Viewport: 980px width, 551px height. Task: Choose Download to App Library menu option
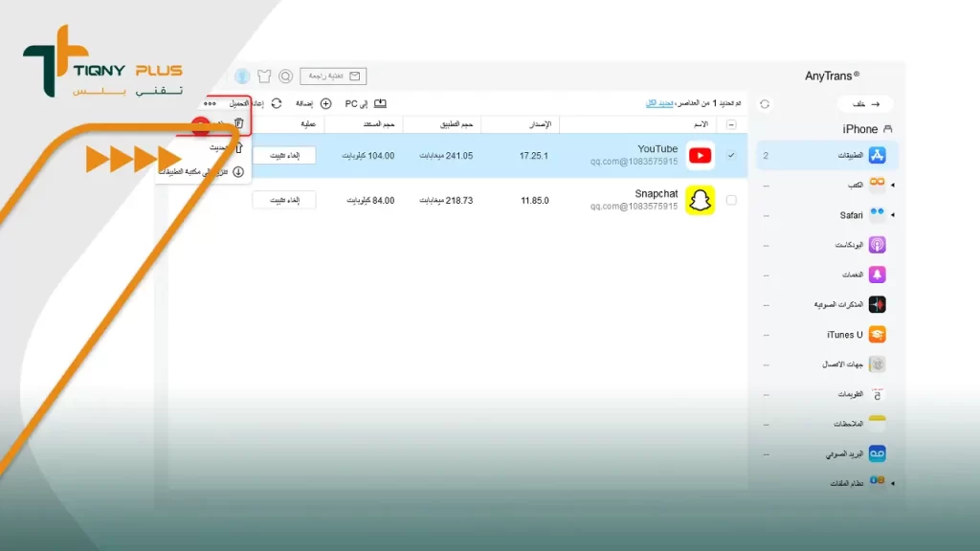201,172
